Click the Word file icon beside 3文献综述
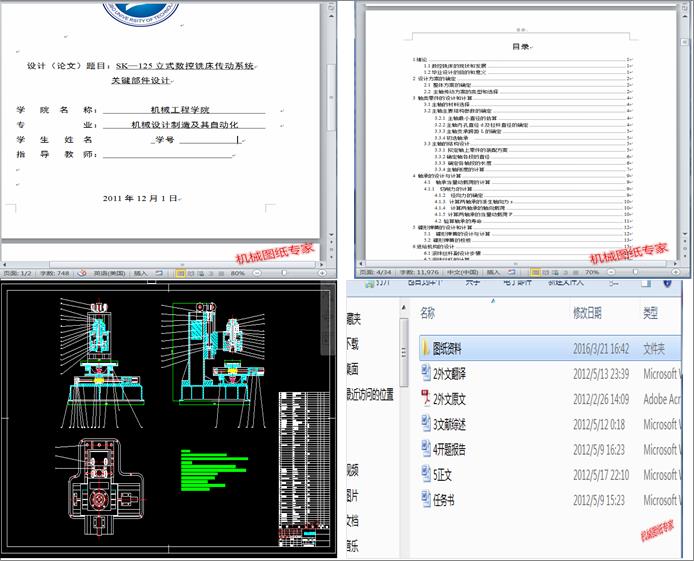Image resolution: width=694 pixels, height=561 pixels. tap(426, 423)
